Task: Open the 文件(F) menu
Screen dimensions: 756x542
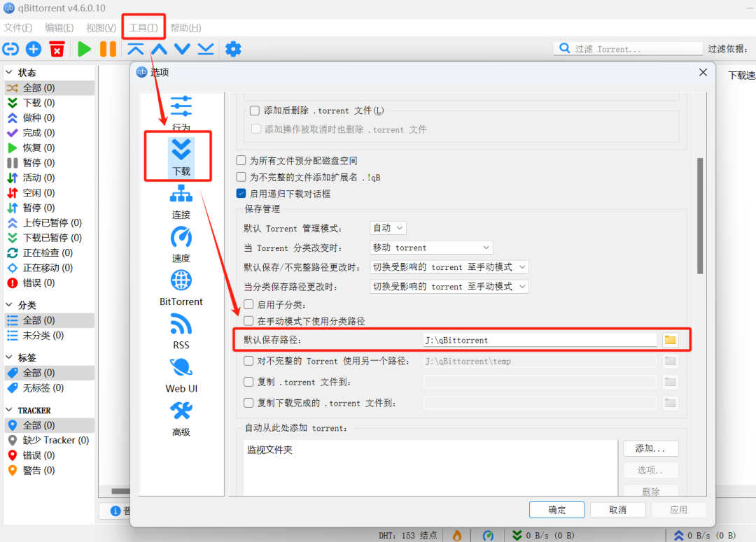Action: 17,27
